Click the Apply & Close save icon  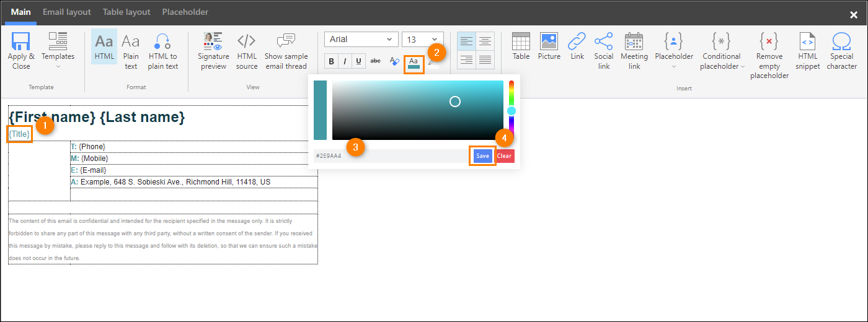pyautogui.click(x=21, y=41)
